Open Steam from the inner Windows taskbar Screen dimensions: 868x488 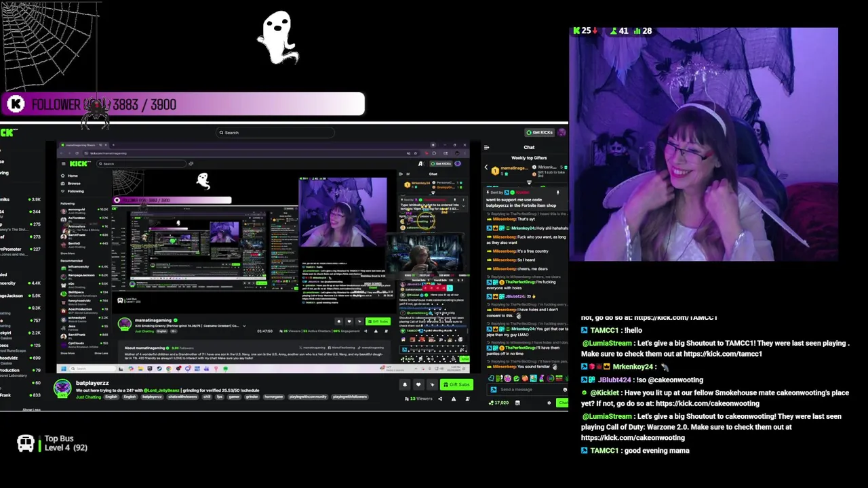click(x=159, y=369)
